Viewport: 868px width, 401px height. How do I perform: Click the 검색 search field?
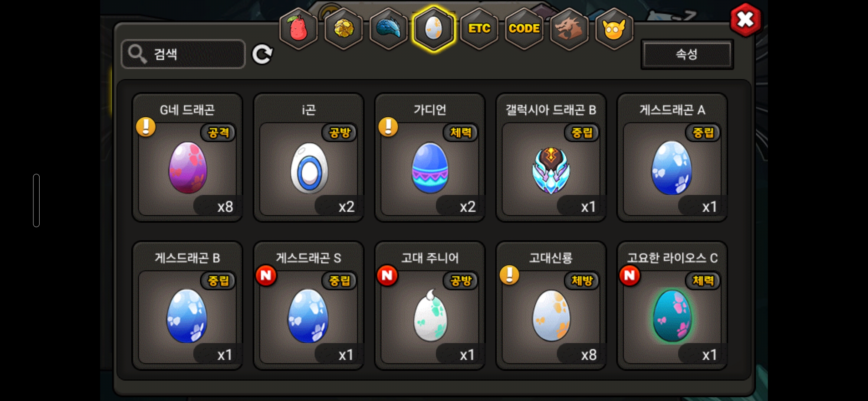pyautogui.click(x=183, y=54)
